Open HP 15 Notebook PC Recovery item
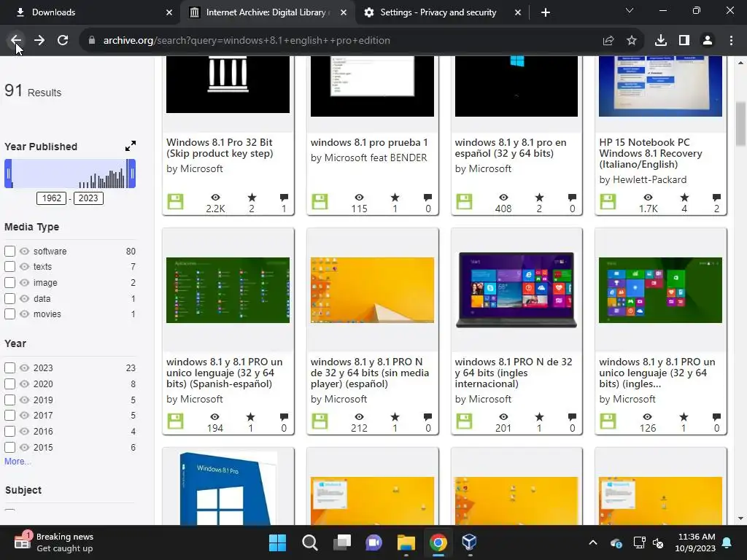The image size is (747, 560). click(650, 153)
